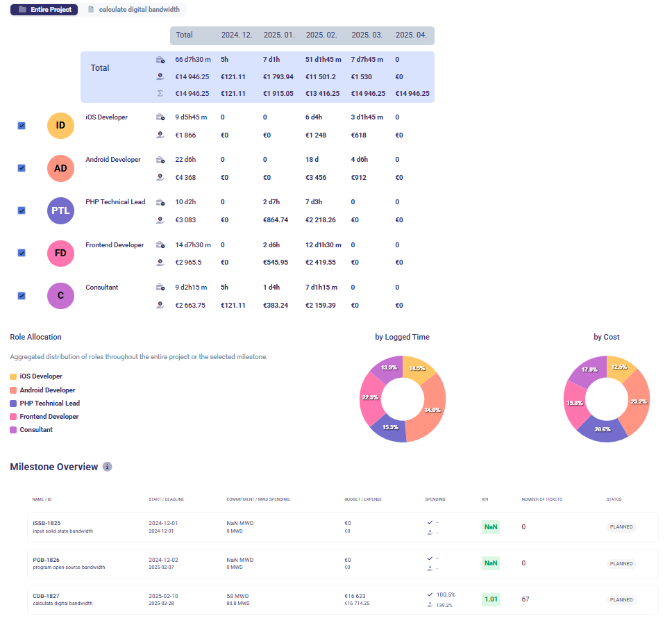Click the Android Developer legend color swatch
The height and width of the screenshot is (623, 672).
point(13,390)
